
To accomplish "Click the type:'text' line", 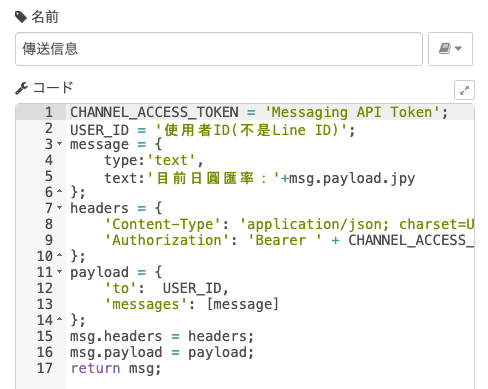I will pos(154,160).
